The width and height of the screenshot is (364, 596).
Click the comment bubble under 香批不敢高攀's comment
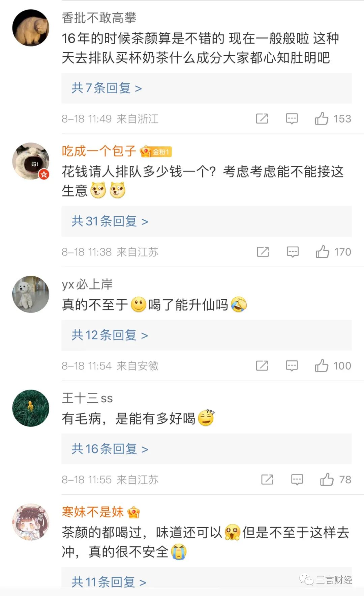(292, 118)
